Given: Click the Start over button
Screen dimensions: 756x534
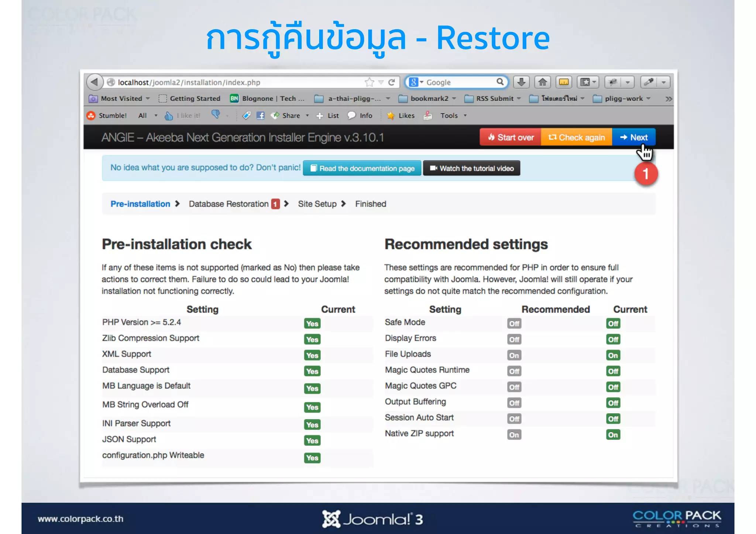Looking at the screenshot, I should pyautogui.click(x=511, y=137).
